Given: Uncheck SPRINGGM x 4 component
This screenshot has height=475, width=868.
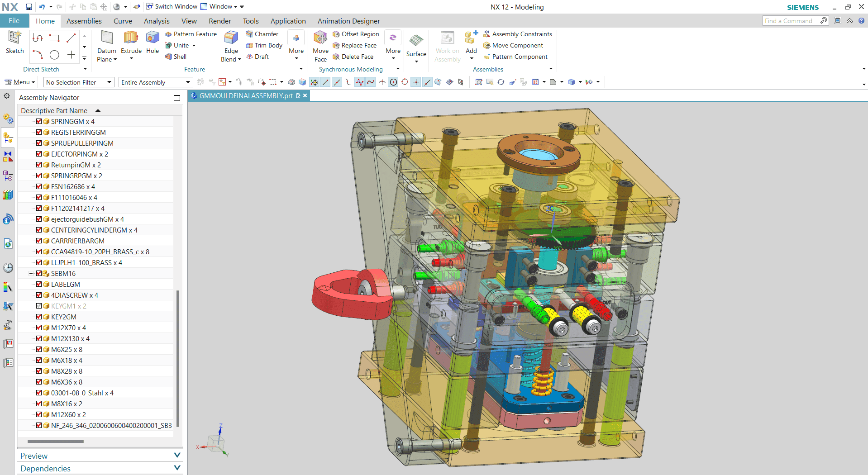Looking at the screenshot, I should 39,121.
